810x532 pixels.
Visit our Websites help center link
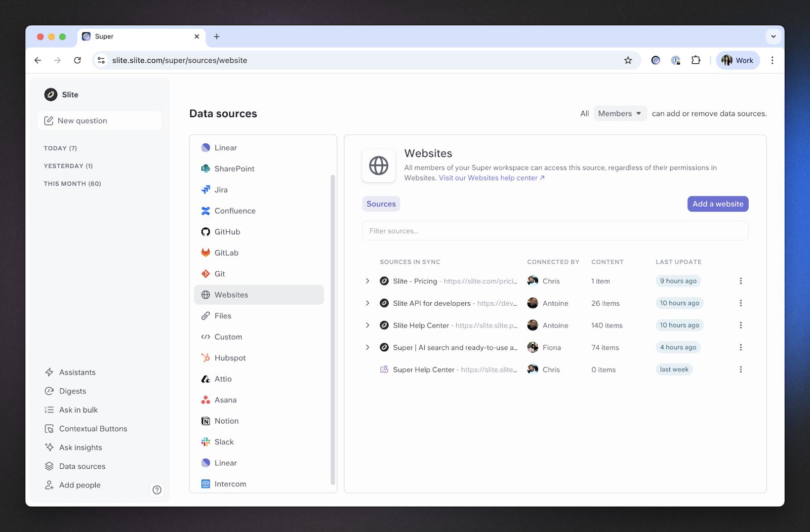coord(492,178)
